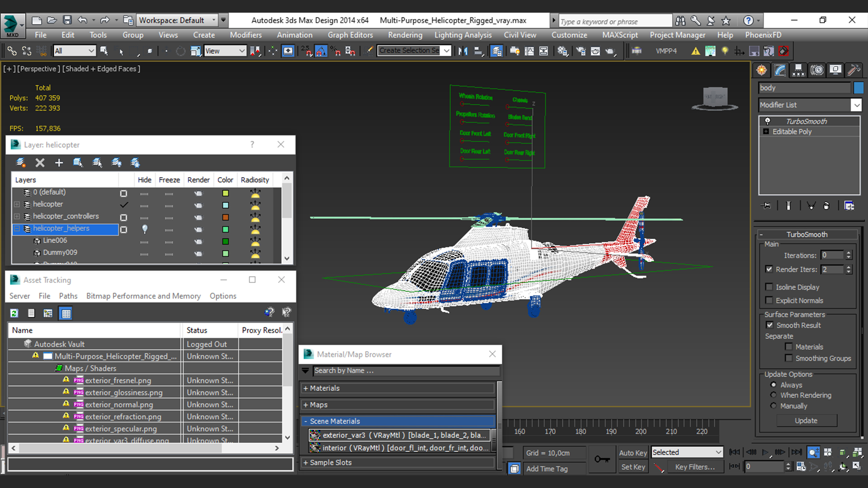This screenshot has width=868, height=488.
Task: Enable the Explicit Normals checkbox
Action: coord(769,300)
